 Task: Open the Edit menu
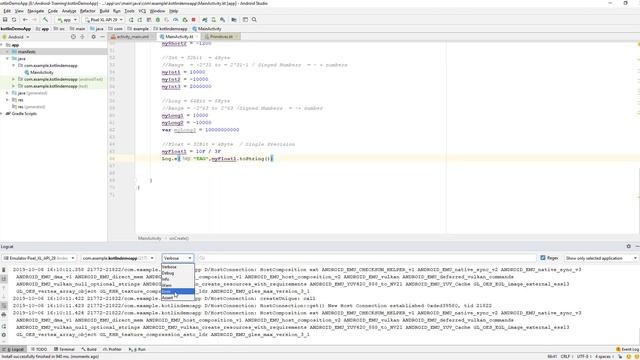pos(7,11)
